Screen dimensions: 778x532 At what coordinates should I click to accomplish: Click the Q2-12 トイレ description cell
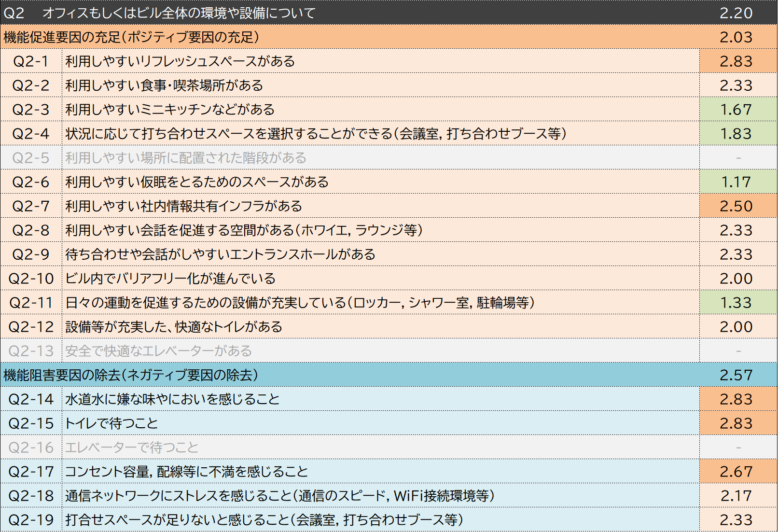[x=174, y=327]
